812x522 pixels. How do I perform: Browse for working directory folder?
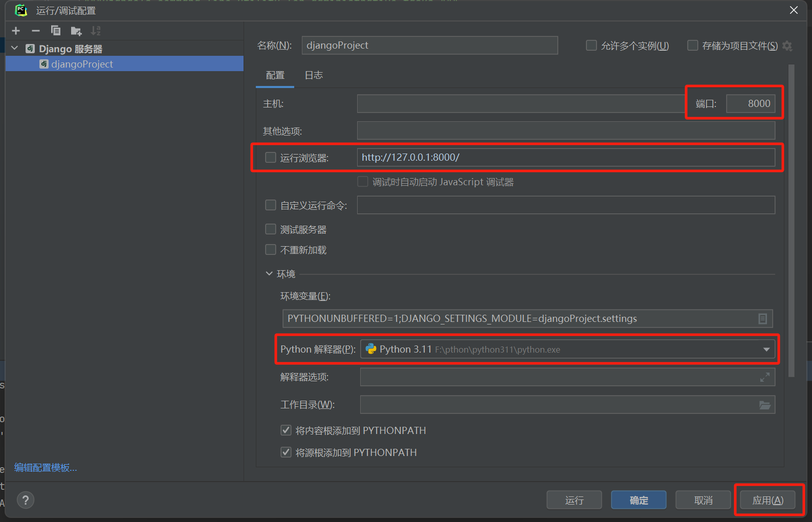click(765, 405)
